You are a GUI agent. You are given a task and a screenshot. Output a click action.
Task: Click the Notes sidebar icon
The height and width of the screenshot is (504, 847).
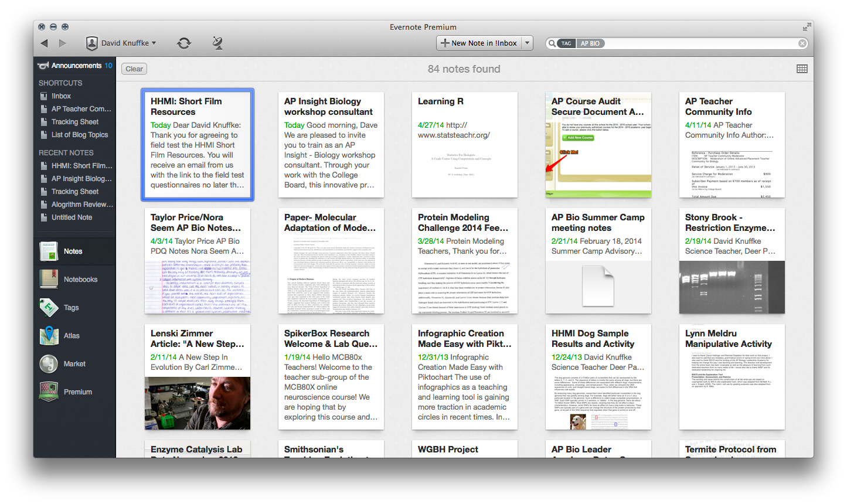click(49, 251)
